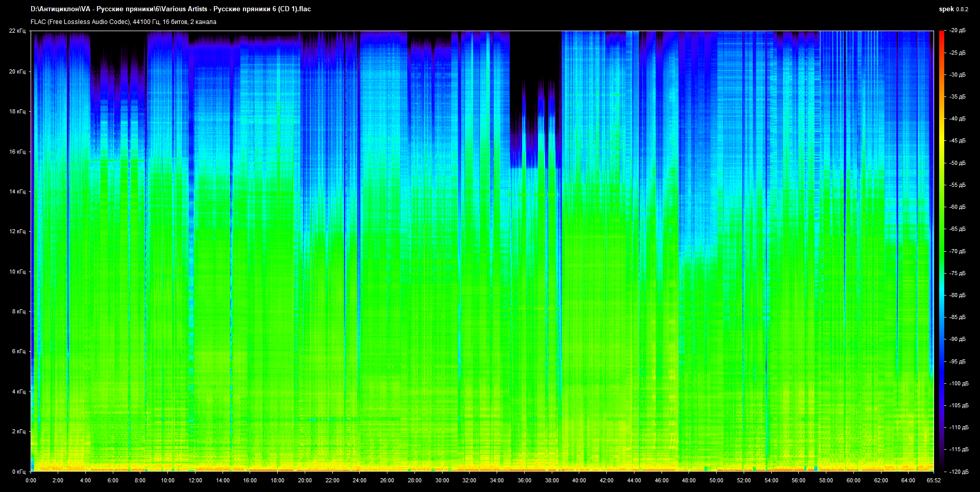Select the 36:00 time marker
980x492 pixels.
point(524,480)
